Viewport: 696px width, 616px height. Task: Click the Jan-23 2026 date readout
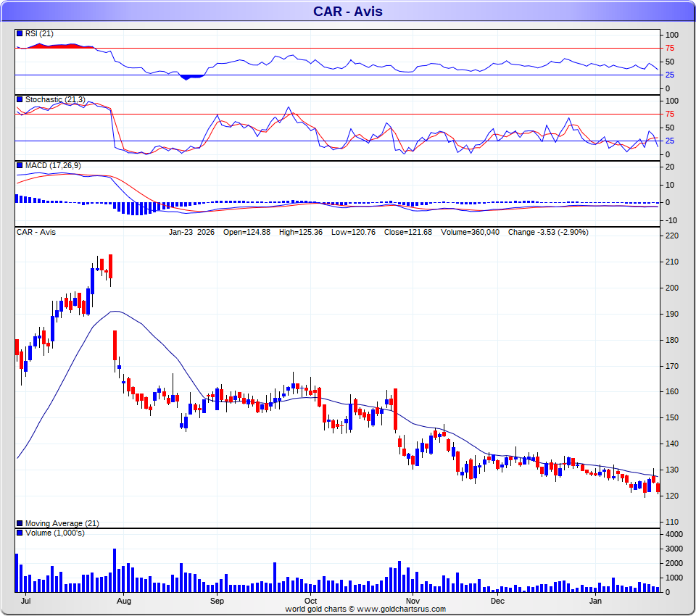point(191,233)
